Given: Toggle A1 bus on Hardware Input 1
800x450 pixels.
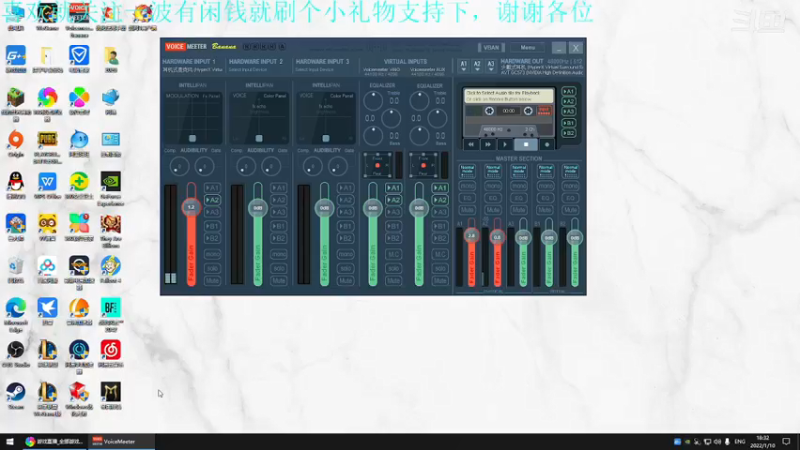Looking at the screenshot, I should coord(212,188).
